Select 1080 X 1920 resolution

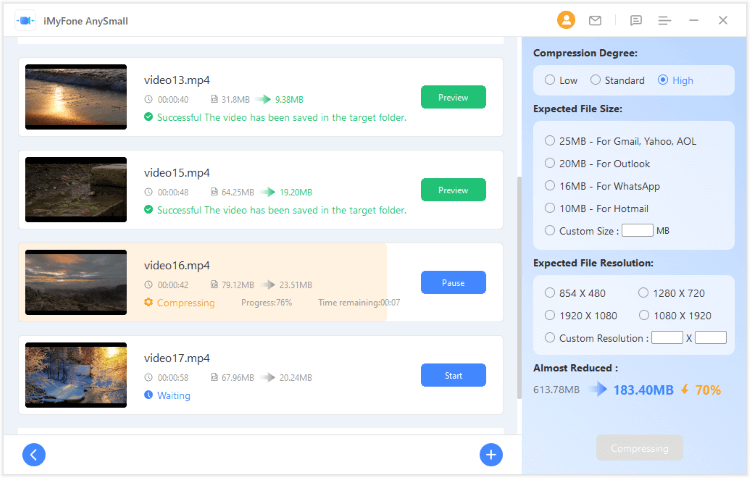[644, 315]
